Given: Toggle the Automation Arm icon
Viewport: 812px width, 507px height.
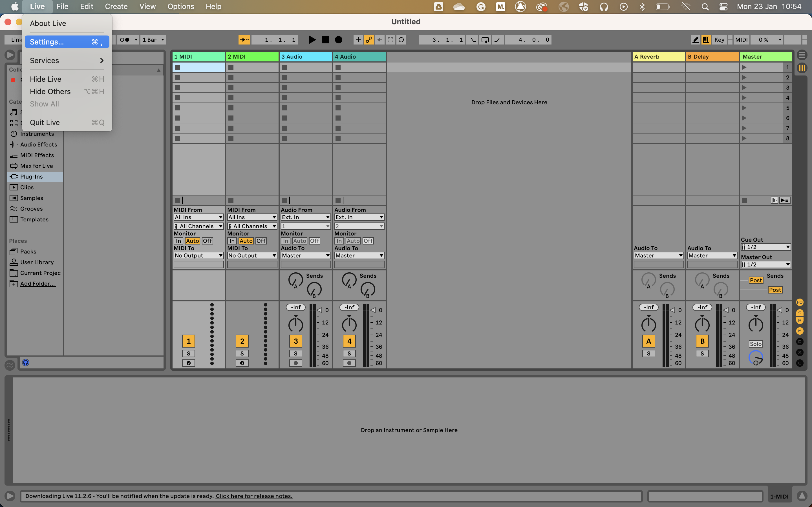Looking at the screenshot, I should tap(369, 39).
